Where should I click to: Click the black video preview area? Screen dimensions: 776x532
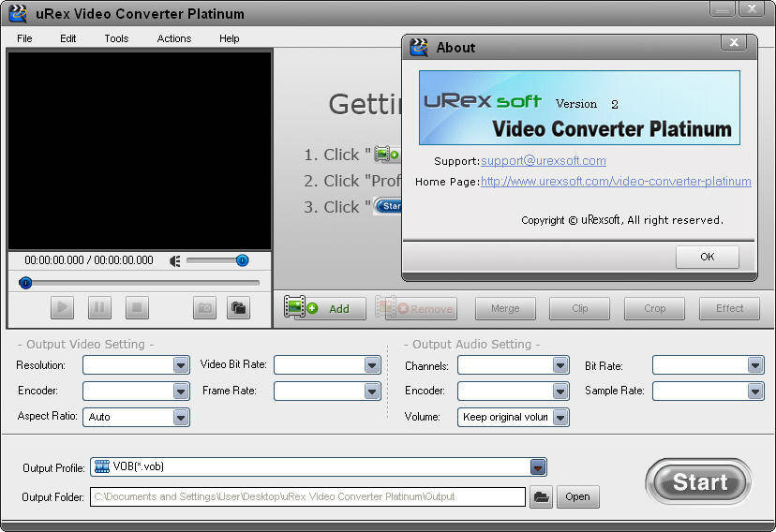coord(140,151)
